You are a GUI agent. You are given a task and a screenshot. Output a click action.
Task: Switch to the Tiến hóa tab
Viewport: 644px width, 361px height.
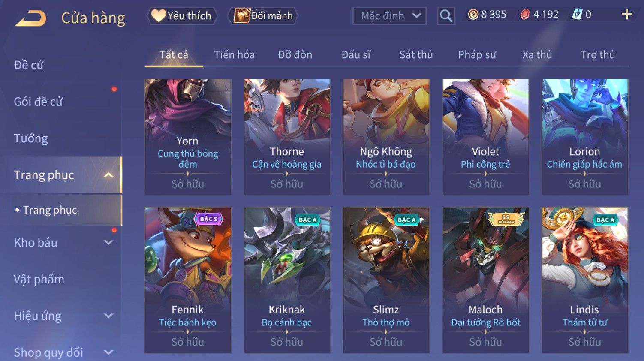click(x=234, y=55)
